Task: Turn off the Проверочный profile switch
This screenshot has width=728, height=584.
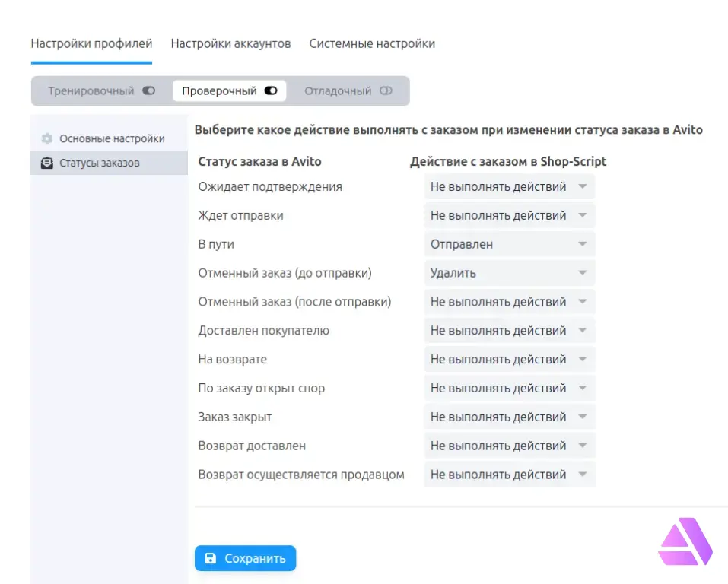Action: (x=271, y=90)
